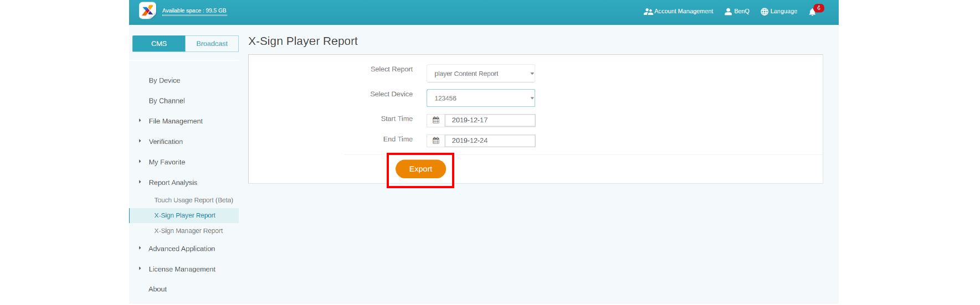Viewport: 980px width, 305px height.
Task: Click the X-Sign logo icon
Action: [x=147, y=11]
